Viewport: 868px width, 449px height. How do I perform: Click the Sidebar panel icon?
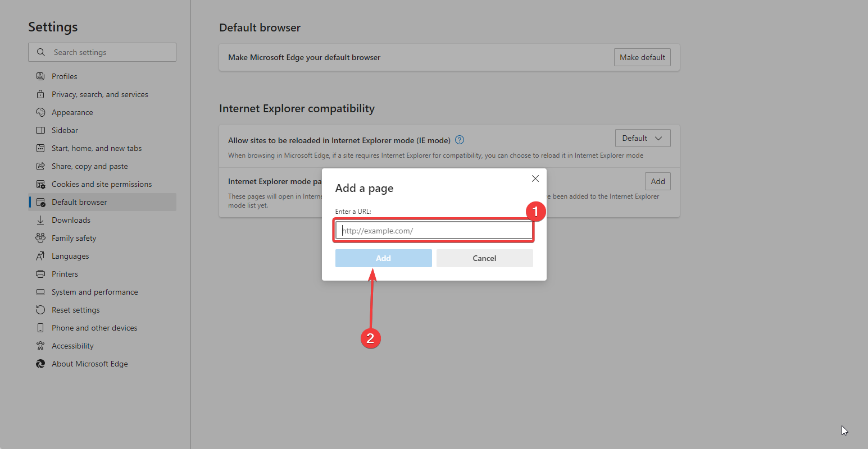click(x=40, y=130)
